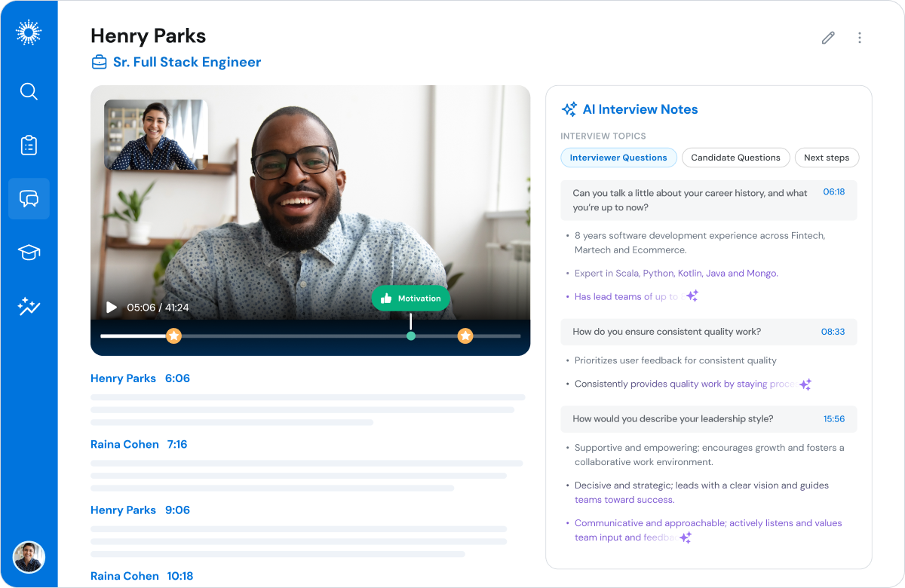Switch to Candidate Questions tab

click(x=735, y=158)
